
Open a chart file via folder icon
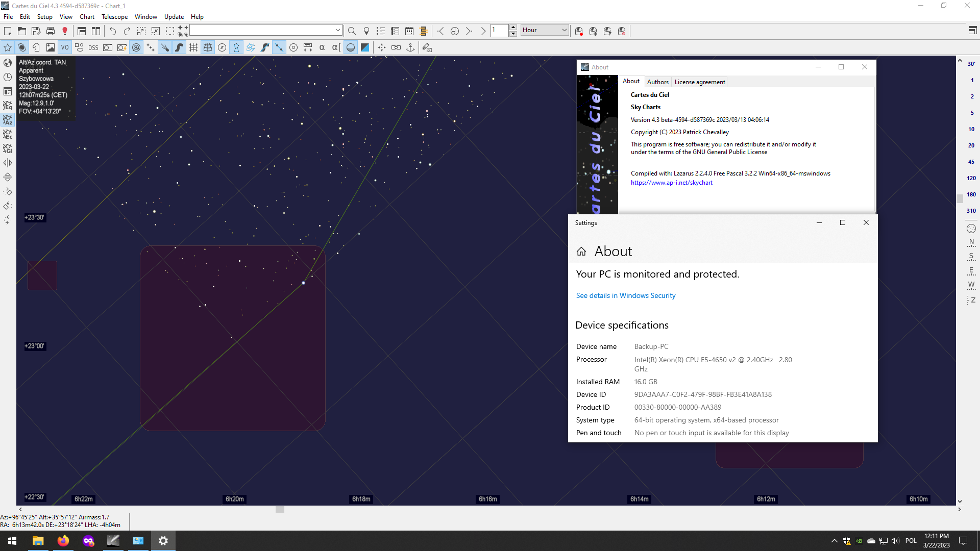click(22, 31)
